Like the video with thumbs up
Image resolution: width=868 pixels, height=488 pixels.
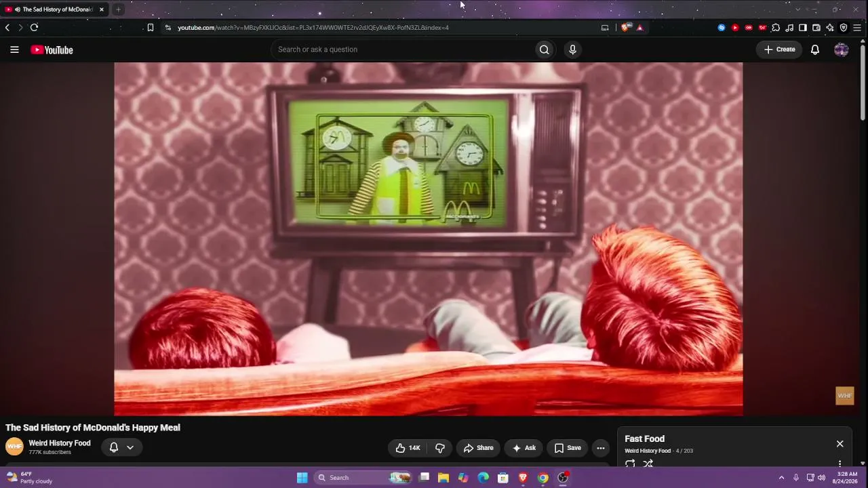408,448
